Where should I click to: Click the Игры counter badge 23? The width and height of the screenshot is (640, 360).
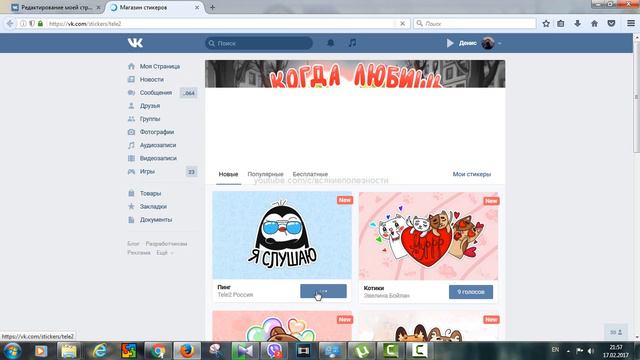191,172
